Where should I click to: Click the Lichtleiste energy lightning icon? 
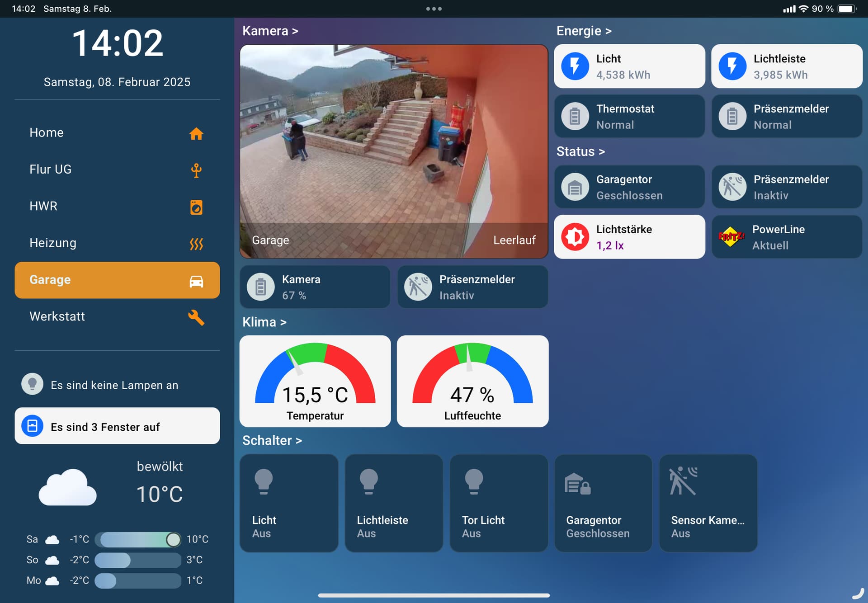[x=732, y=66]
